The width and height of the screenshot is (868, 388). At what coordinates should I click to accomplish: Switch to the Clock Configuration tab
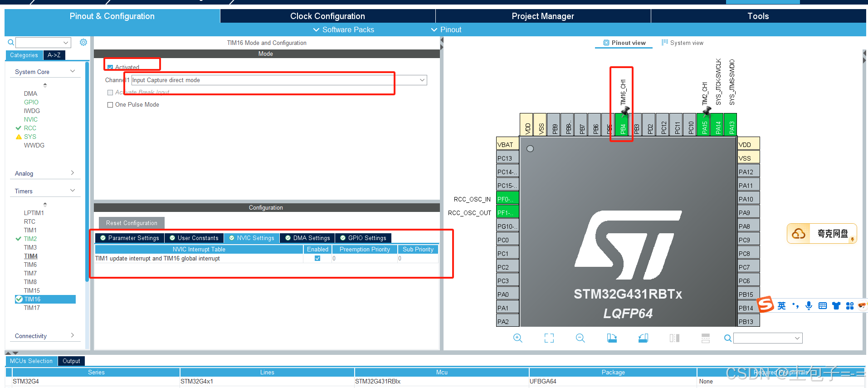(x=327, y=16)
